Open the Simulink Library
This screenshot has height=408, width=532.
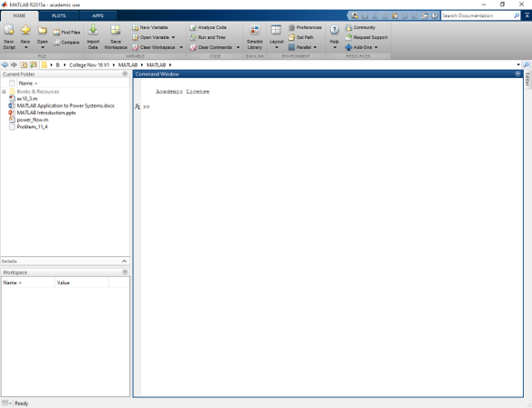(x=254, y=37)
